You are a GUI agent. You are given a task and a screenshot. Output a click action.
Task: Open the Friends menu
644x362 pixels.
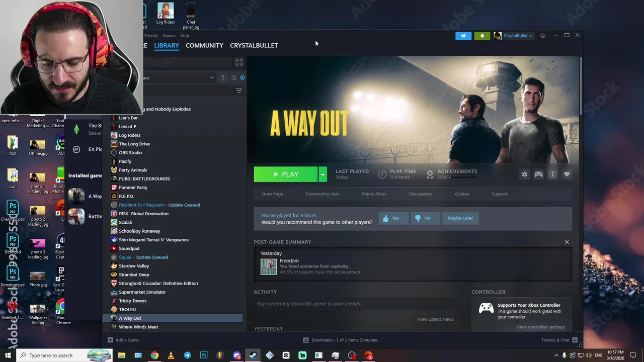(x=151, y=36)
